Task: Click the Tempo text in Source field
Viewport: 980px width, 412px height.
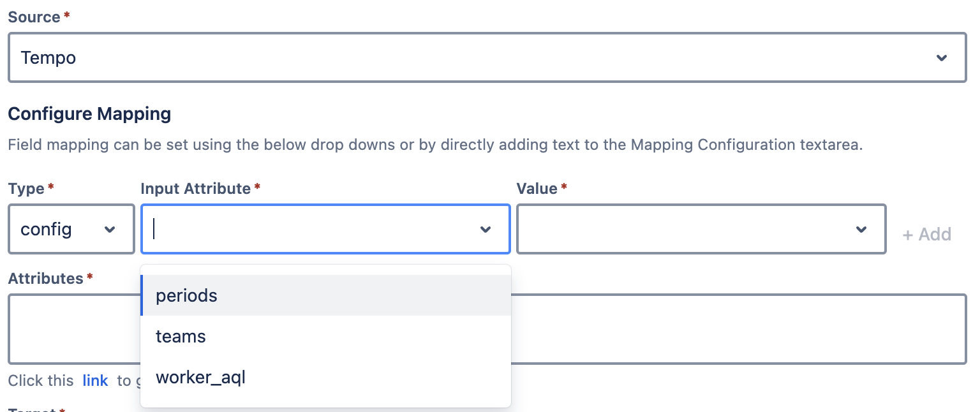Action: coord(48,57)
